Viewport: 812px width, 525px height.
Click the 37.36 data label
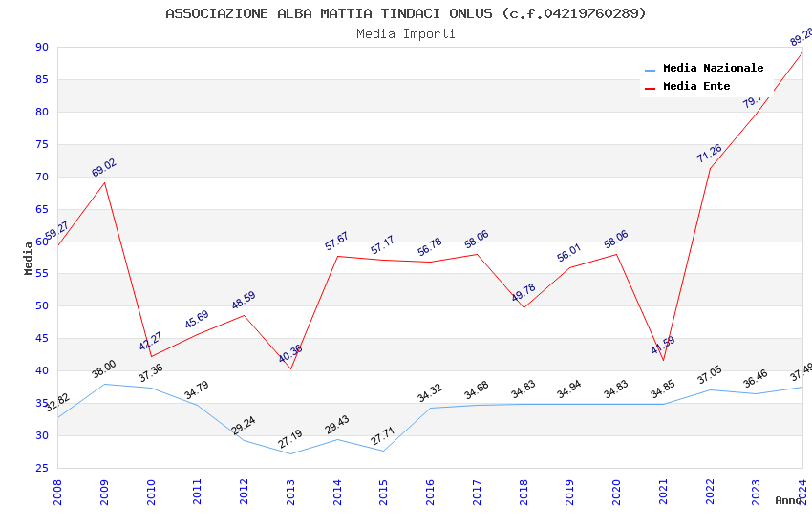pos(151,373)
